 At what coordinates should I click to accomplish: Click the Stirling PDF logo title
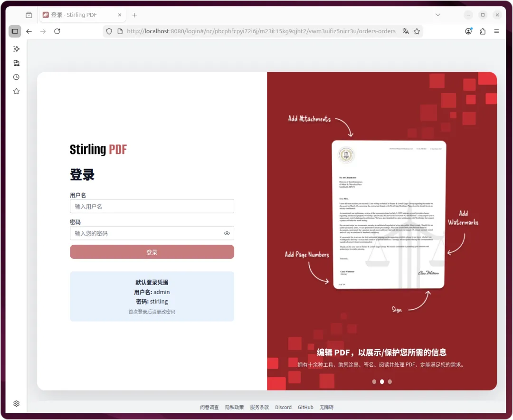tap(98, 149)
